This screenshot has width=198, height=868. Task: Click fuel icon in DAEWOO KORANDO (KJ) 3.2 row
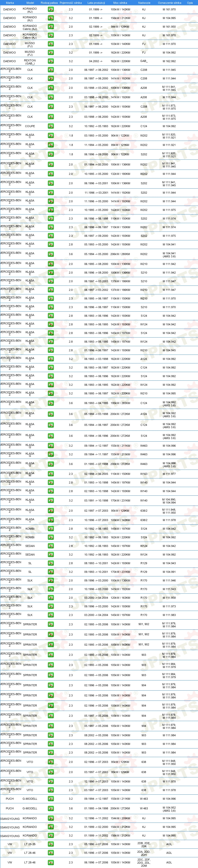click(x=51, y=18)
